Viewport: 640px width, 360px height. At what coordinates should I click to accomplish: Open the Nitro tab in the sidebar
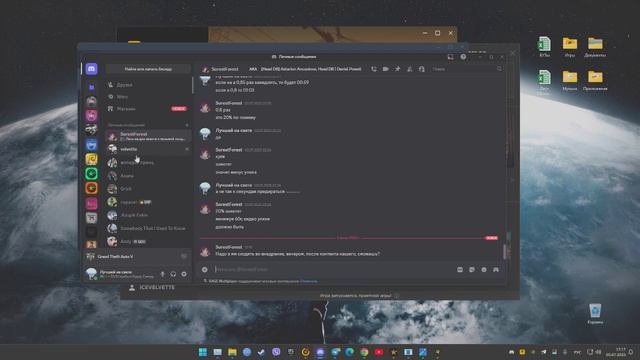pyautogui.click(x=148, y=96)
